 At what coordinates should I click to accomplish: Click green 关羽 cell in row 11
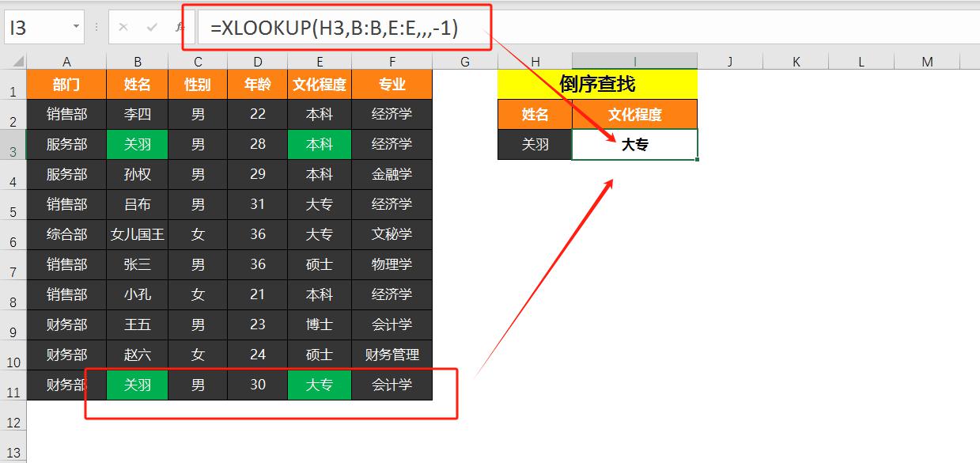137,385
